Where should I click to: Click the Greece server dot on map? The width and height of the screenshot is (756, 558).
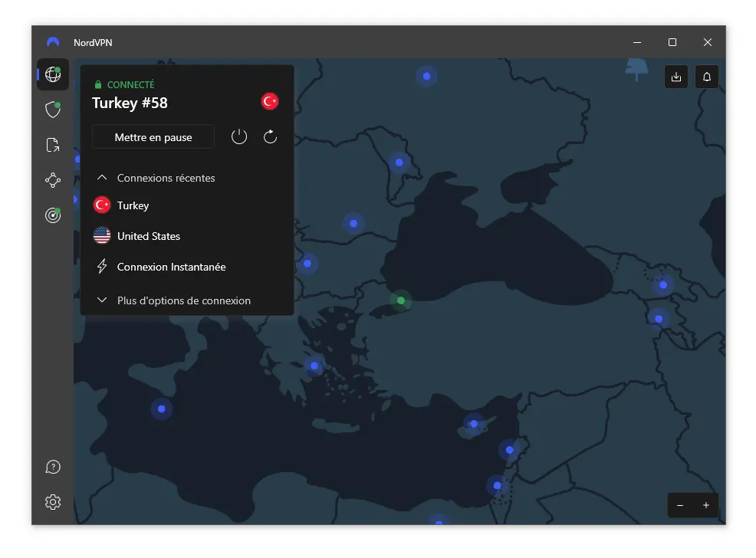point(314,366)
